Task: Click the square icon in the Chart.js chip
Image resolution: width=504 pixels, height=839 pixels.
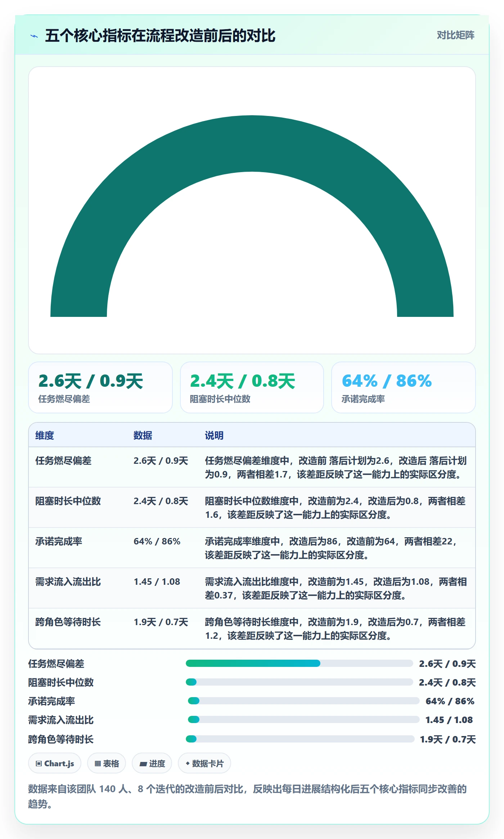Action: [39, 763]
